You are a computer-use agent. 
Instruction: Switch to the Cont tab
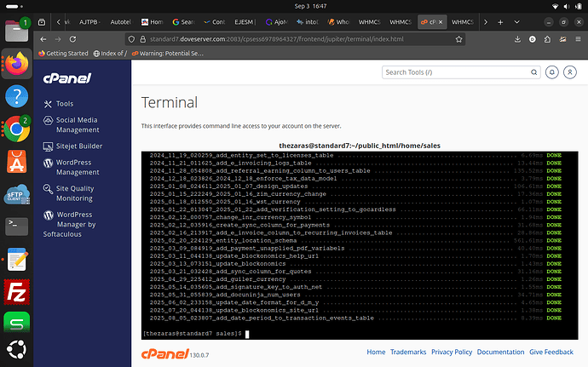coord(214,22)
